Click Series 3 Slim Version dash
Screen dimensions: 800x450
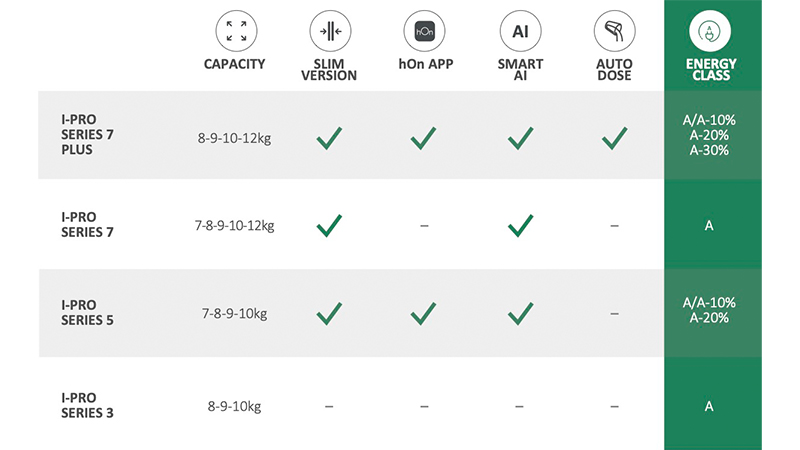[329, 407]
